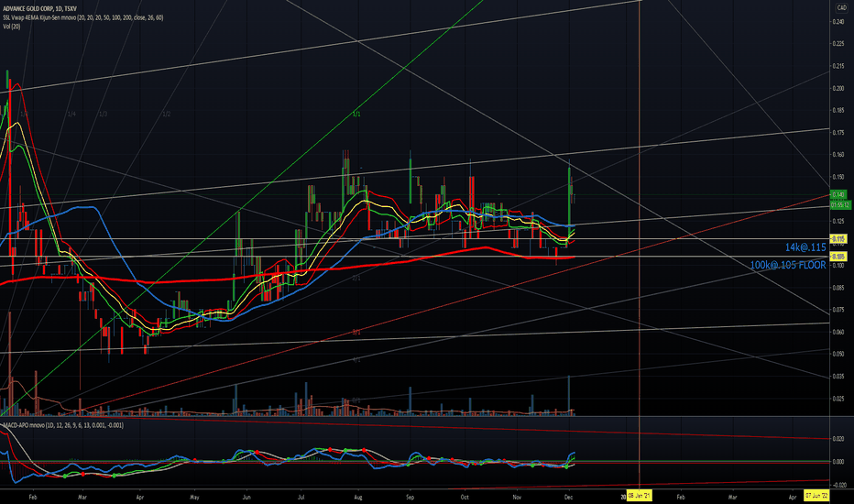Click the 0.100 price scale label
Screen dimensions: 854x504
click(838, 266)
